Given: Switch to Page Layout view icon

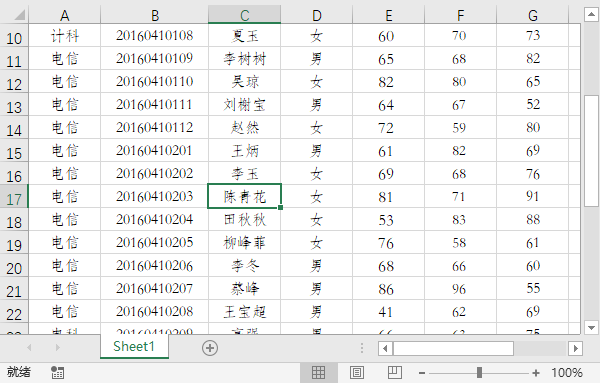Looking at the screenshot, I should (357, 372).
